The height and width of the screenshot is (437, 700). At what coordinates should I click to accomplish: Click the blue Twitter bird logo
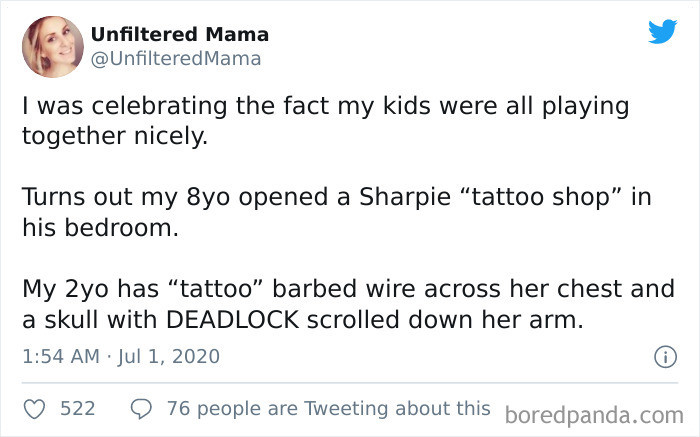pos(663,31)
